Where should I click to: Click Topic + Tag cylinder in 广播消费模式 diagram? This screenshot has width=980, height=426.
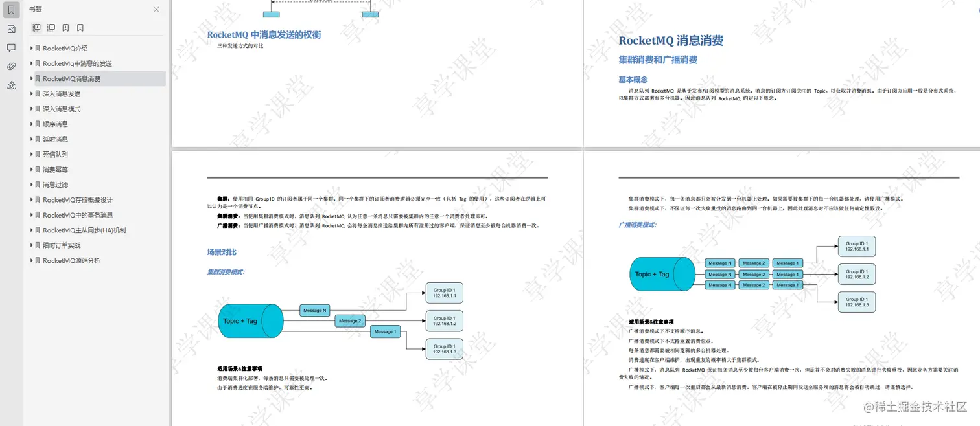(662, 274)
